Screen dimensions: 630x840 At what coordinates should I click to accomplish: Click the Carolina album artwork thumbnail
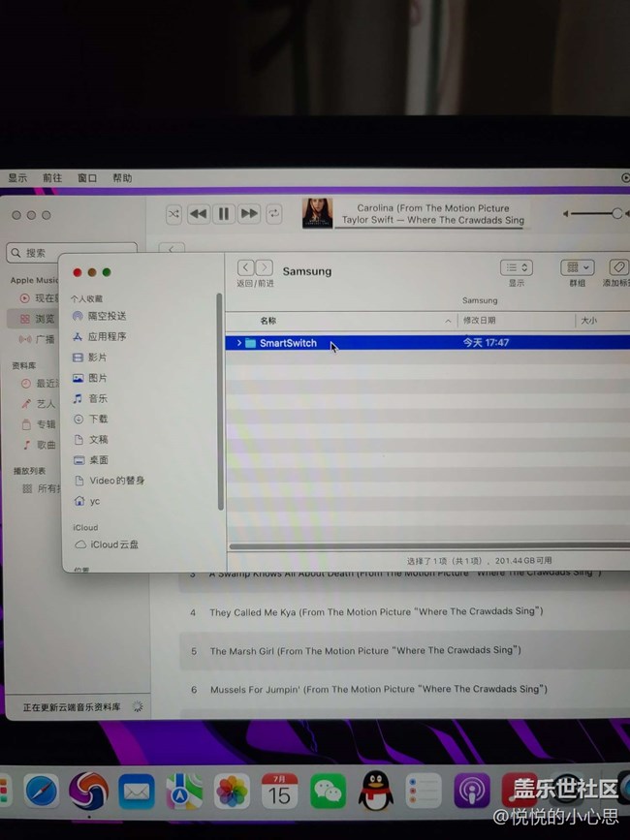[x=317, y=213]
